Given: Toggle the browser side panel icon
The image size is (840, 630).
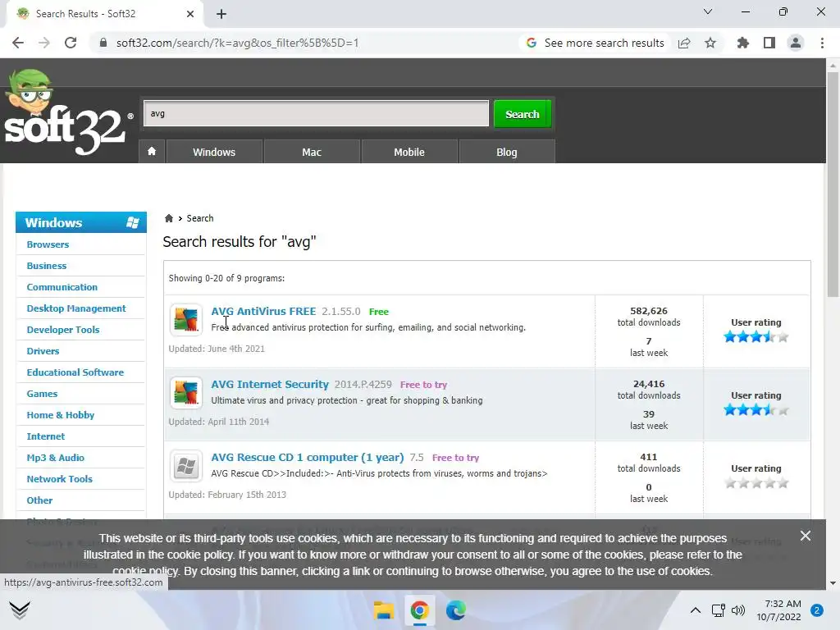Looking at the screenshot, I should point(769,43).
